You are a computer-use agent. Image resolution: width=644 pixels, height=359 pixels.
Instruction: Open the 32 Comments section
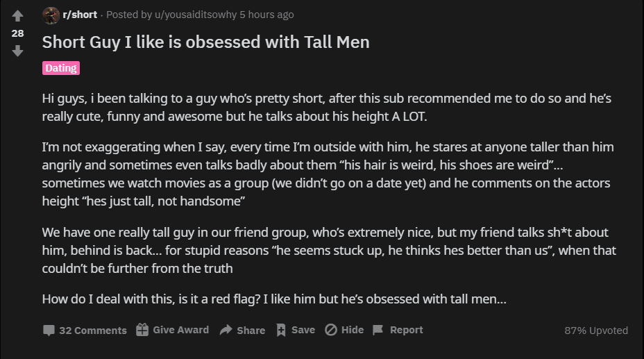(93, 331)
